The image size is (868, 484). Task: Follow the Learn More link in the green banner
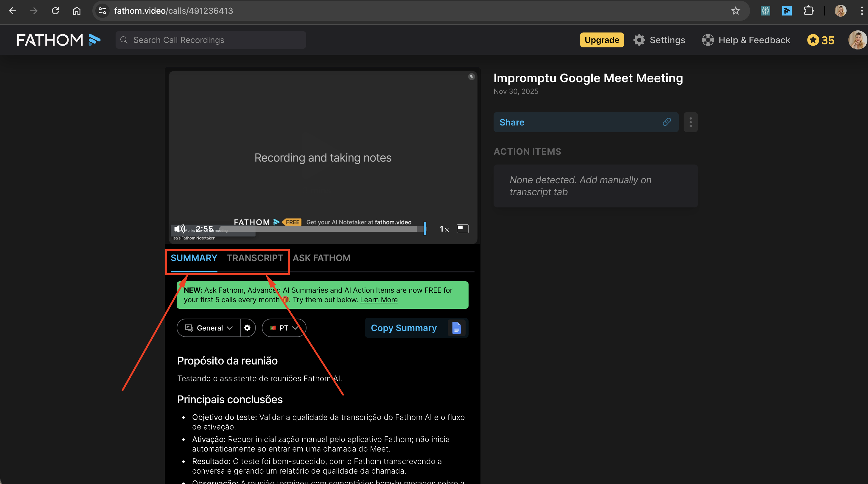coord(379,300)
